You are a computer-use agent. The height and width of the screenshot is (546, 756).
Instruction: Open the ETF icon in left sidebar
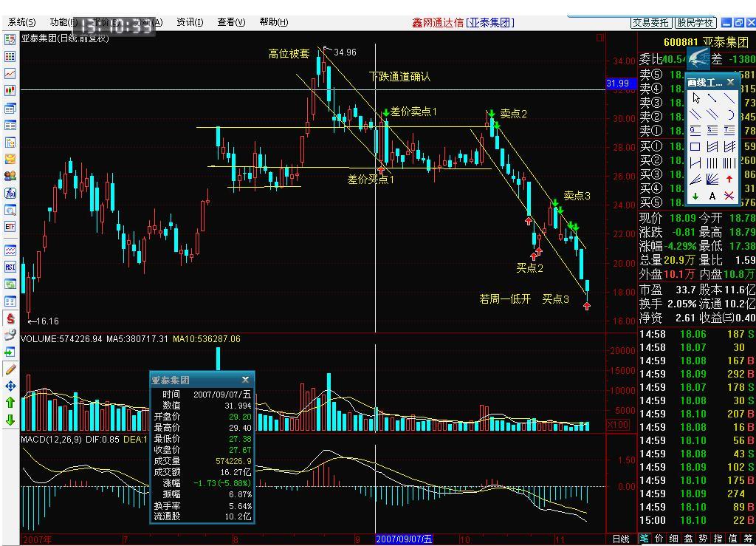pyautogui.click(x=10, y=226)
